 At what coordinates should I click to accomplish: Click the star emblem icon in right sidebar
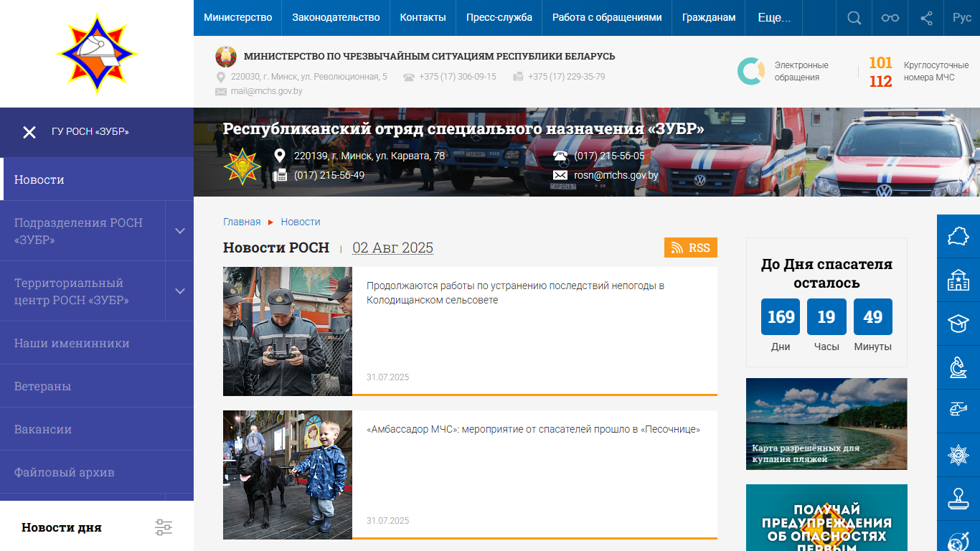coord(958,455)
